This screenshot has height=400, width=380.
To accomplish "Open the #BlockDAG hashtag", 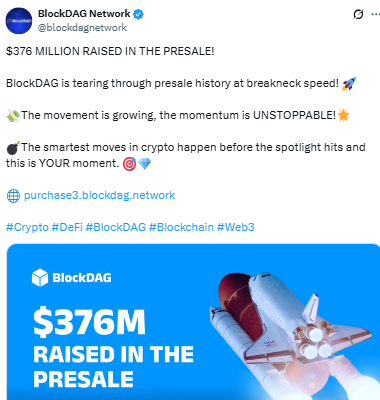I will [x=116, y=227].
